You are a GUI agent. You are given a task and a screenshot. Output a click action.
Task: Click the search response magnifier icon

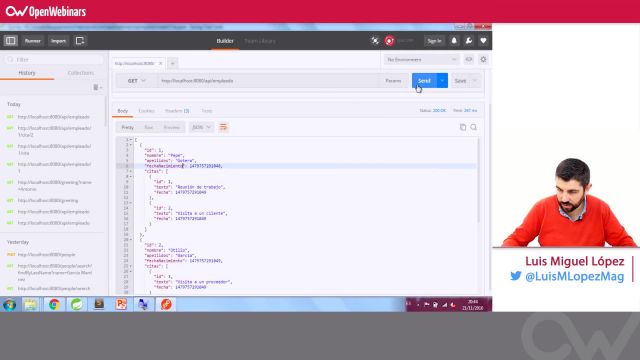(473, 127)
